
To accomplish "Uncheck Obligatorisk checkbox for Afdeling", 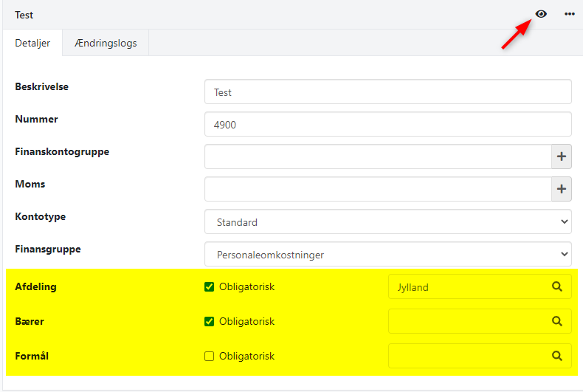I will (210, 286).
